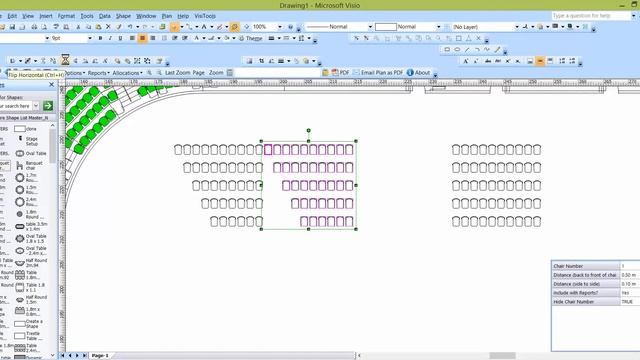The width and height of the screenshot is (640, 360).
Task: Open the View menu
Action: [28, 16]
